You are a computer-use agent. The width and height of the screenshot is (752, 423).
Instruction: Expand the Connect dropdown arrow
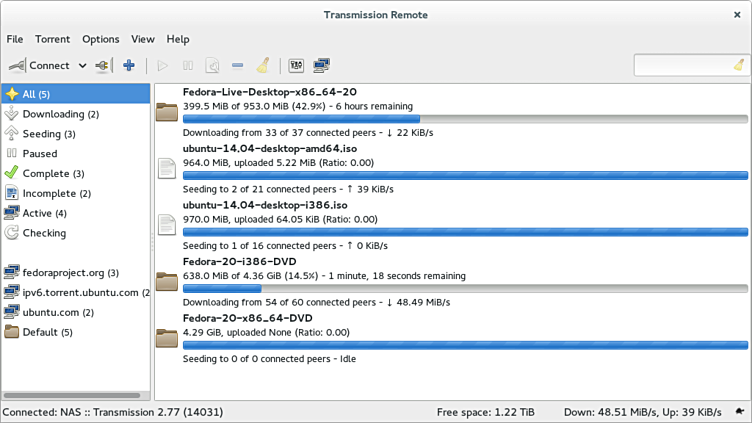(x=82, y=66)
